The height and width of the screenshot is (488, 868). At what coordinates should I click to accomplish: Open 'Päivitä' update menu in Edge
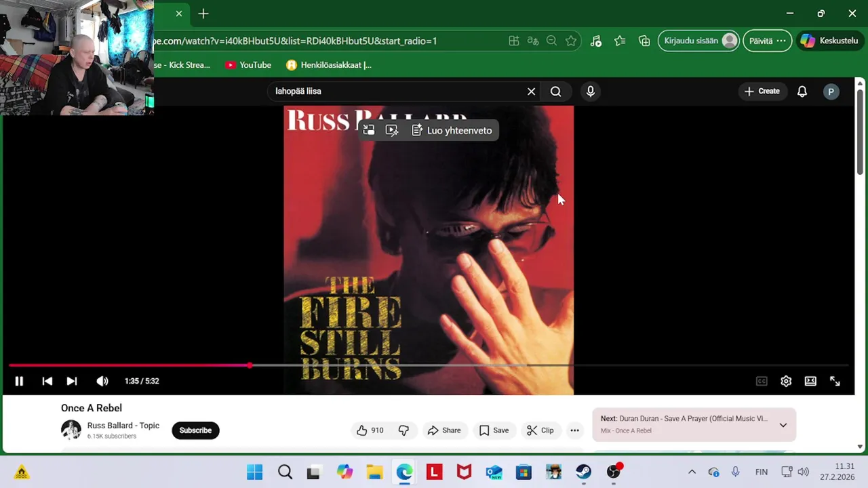[x=768, y=41]
